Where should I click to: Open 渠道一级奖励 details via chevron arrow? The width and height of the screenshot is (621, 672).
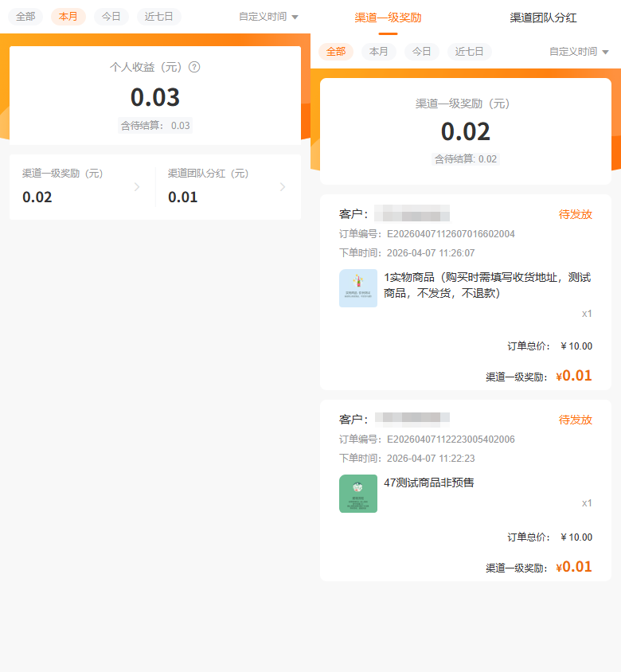pos(137,187)
